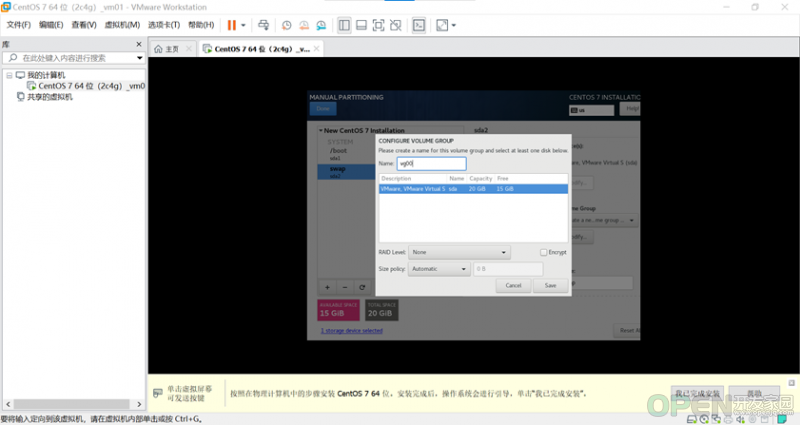Click the Description column header
Viewport: 800px width, 425px height.
tap(413, 179)
